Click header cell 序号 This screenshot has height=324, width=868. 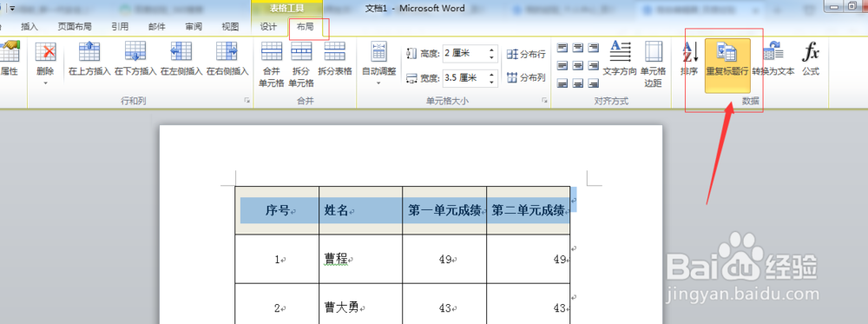277,210
